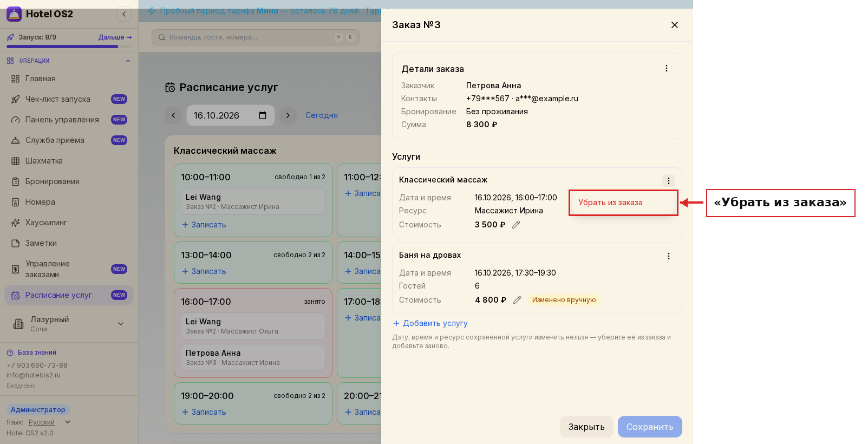Click the launch progress bar 8/9
The height and width of the screenshot is (444, 868).
click(x=69, y=47)
